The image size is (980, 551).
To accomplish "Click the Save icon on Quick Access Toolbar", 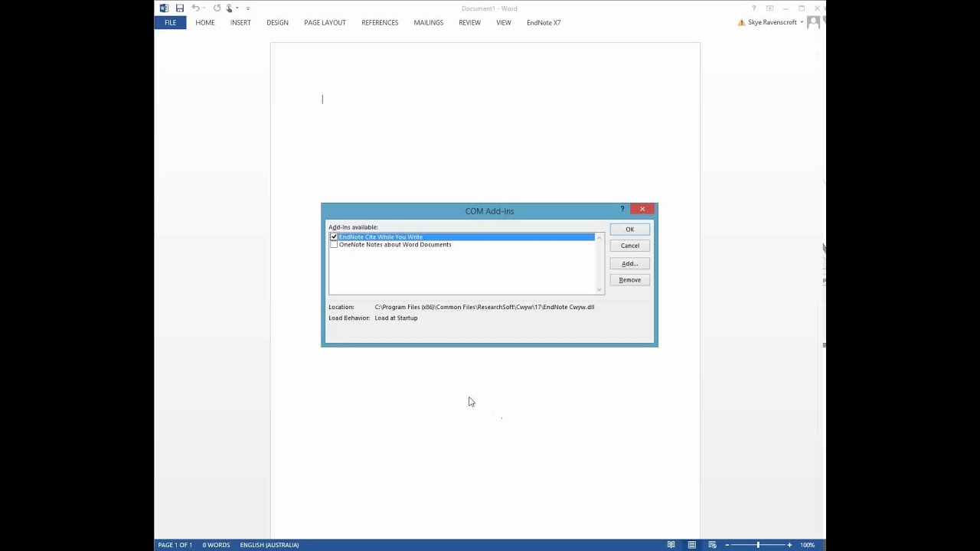I will (180, 8).
